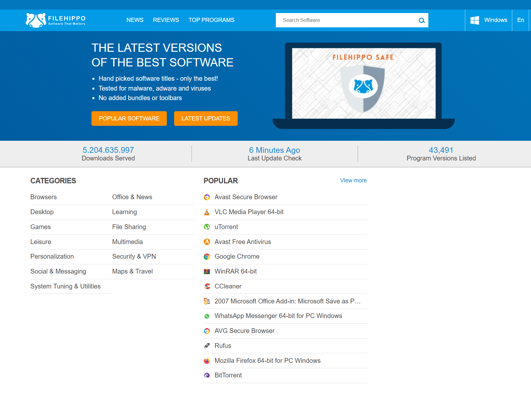Open the Avast Free Antivirus link
This screenshot has width=531, height=420.
tap(243, 242)
